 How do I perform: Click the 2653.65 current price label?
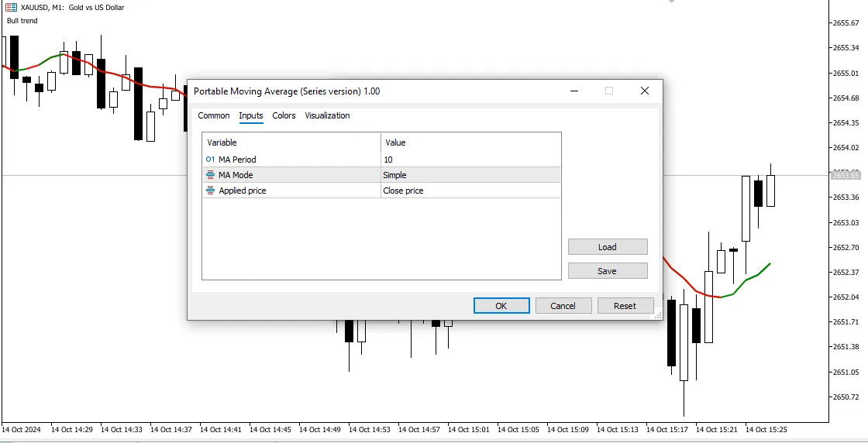click(x=846, y=175)
